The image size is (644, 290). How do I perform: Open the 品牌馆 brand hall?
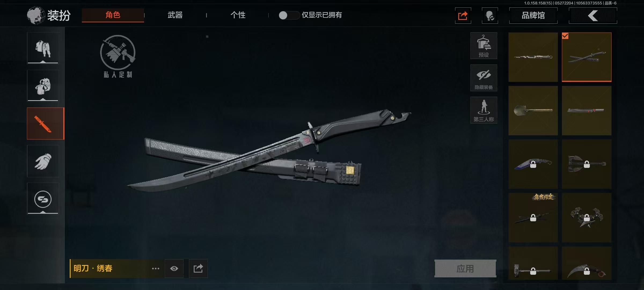click(533, 16)
